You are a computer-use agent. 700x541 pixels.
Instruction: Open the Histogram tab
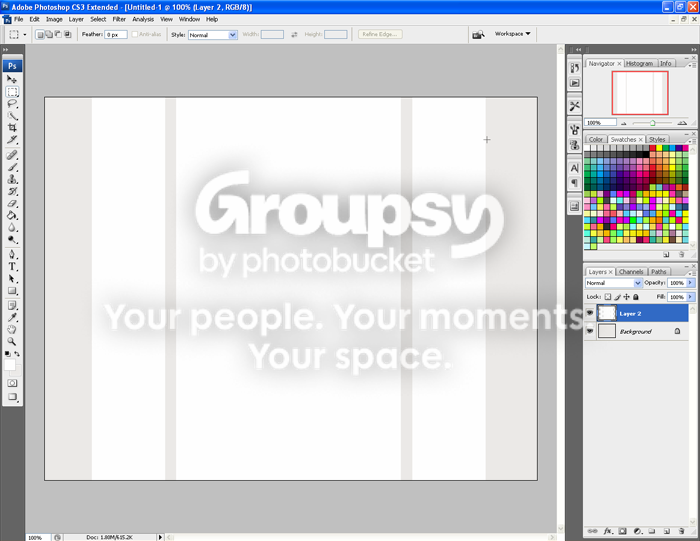pyautogui.click(x=639, y=63)
